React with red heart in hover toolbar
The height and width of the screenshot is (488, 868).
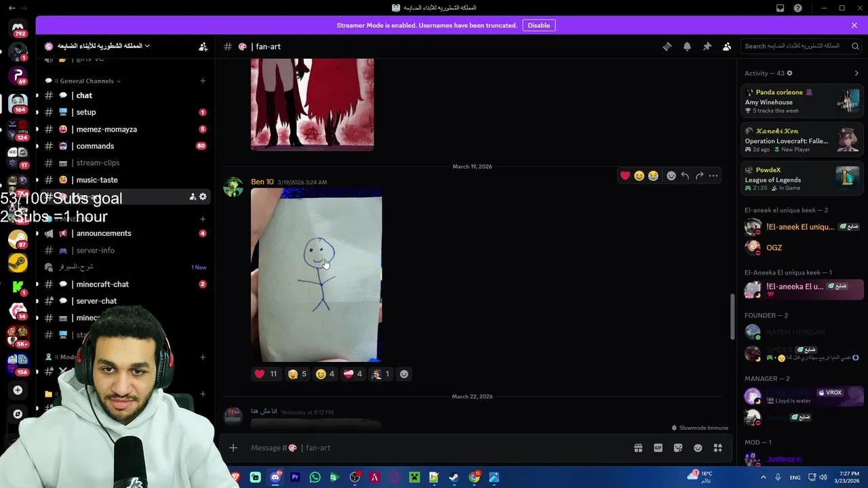(625, 176)
